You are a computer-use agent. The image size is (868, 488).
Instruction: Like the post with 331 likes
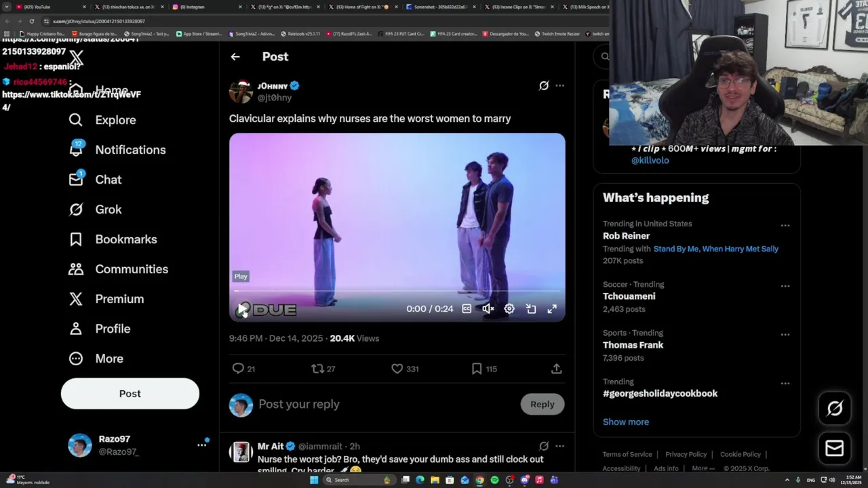pyautogui.click(x=397, y=369)
